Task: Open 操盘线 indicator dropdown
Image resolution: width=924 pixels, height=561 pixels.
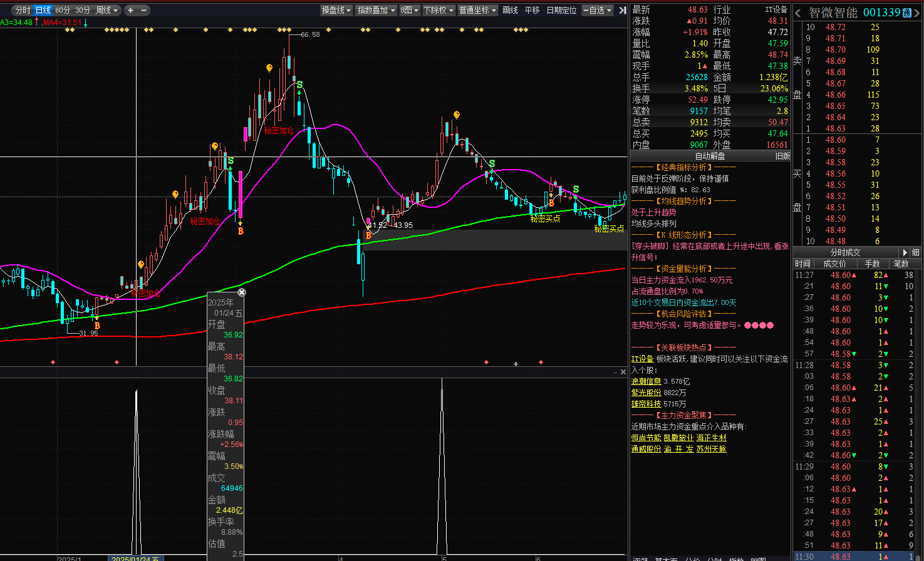Action: 336,10
